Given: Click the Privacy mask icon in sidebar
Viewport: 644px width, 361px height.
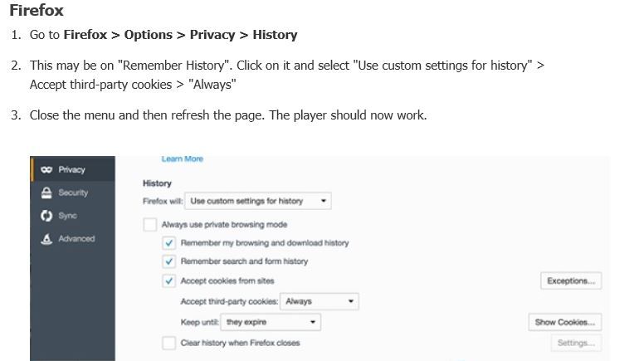Looking at the screenshot, I should (46, 169).
